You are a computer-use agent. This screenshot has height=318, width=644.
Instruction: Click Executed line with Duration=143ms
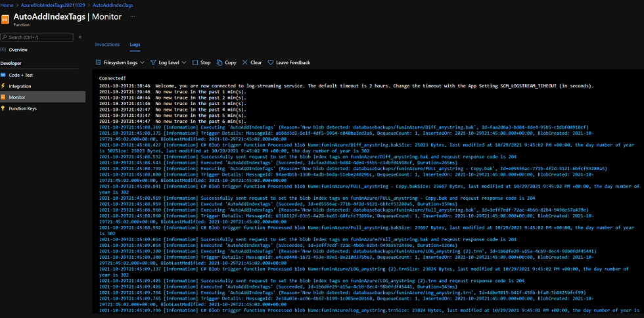278,286
